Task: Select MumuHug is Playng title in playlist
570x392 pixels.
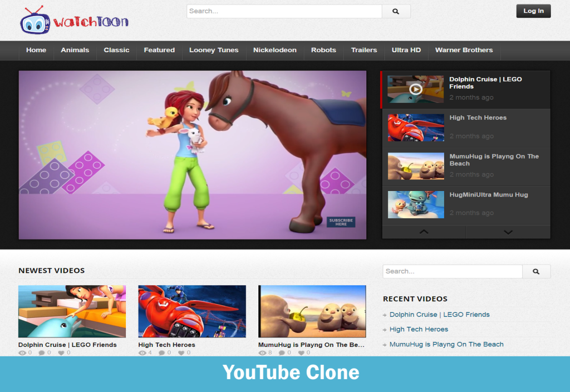Action: pos(494,160)
